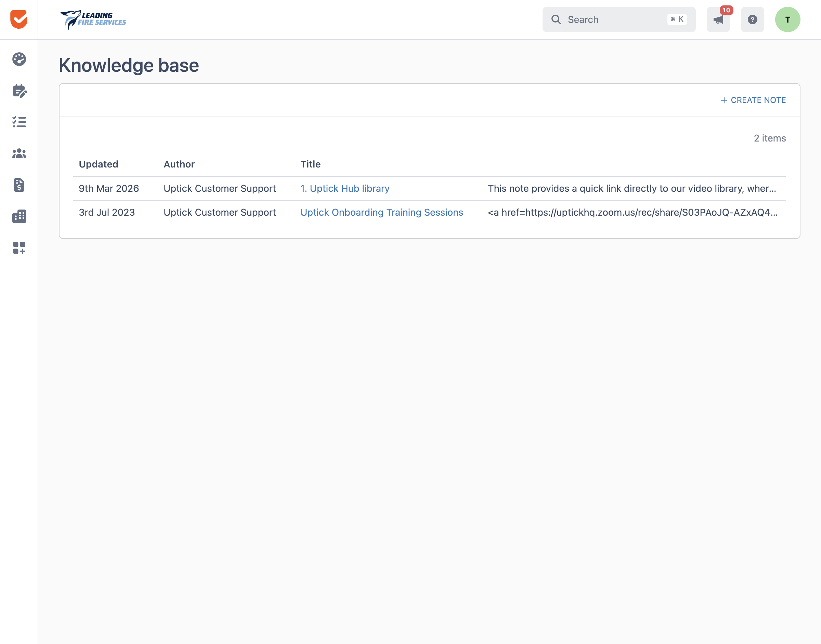Click the help question mark icon
The width and height of the screenshot is (821, 644).
tap(752, 19)
